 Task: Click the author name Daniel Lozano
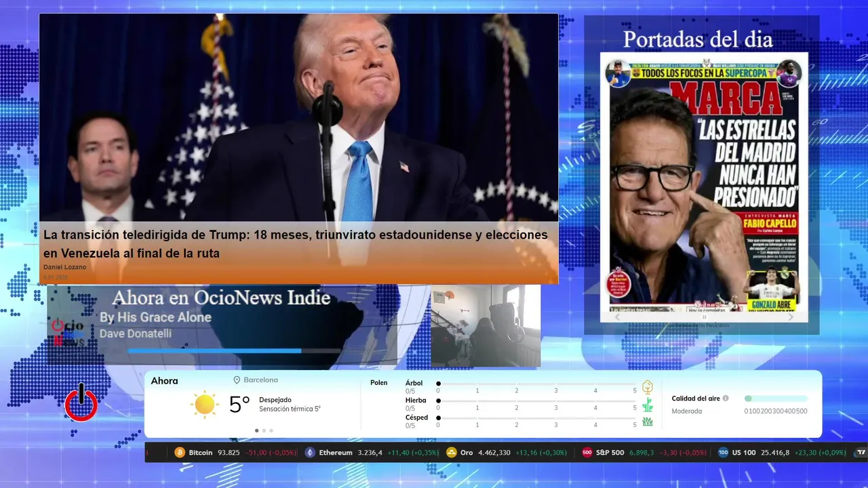tap(64, 267)
